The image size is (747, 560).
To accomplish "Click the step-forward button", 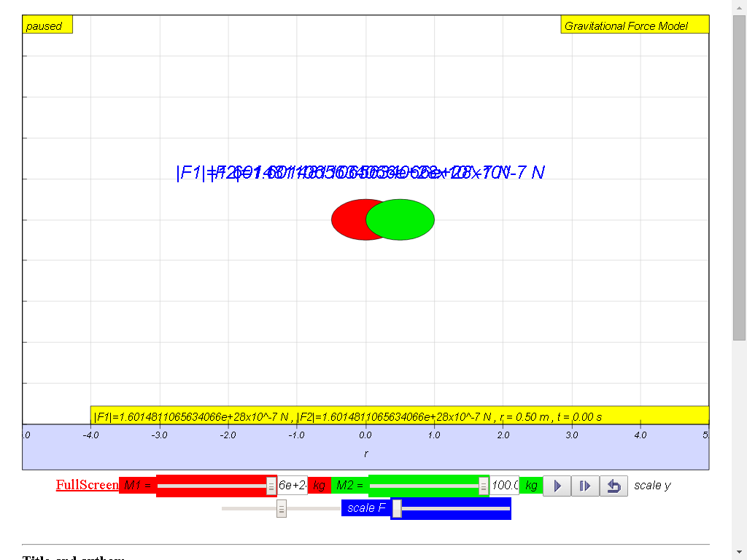I will [585, 486].
